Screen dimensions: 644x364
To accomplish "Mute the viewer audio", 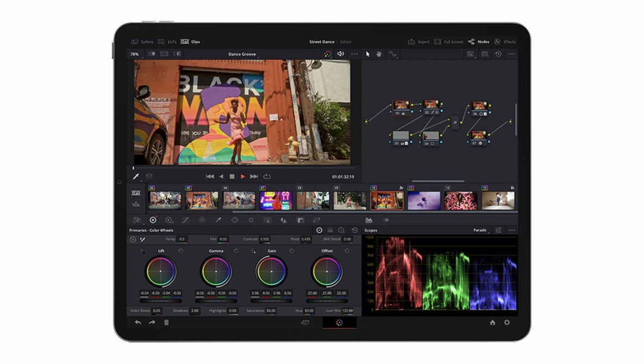I will pyautogui.click(x=341, y=54).
